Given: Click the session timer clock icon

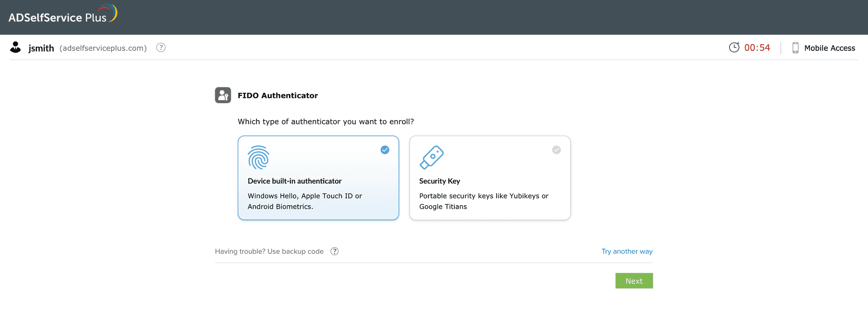Looking at the screenshot, I should pos(734,48).
